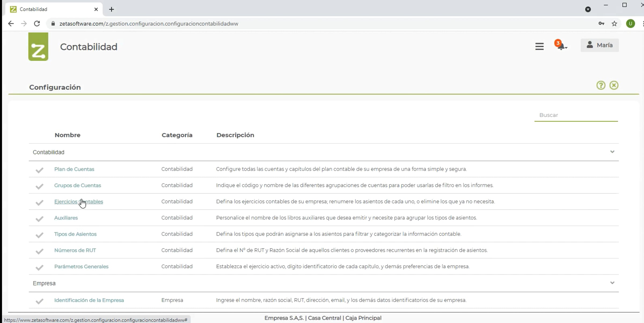This screenshot has height=323, width=644.
Task: Toggle the checkmark beside Plan de Cuentas
Action: pos(39,170)
